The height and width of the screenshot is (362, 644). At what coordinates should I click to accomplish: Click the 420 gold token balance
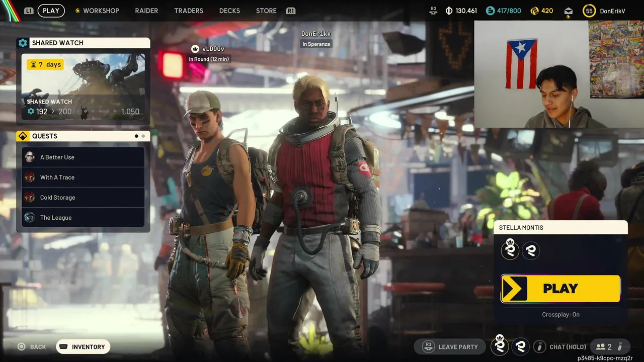click(x=542, y=11)
